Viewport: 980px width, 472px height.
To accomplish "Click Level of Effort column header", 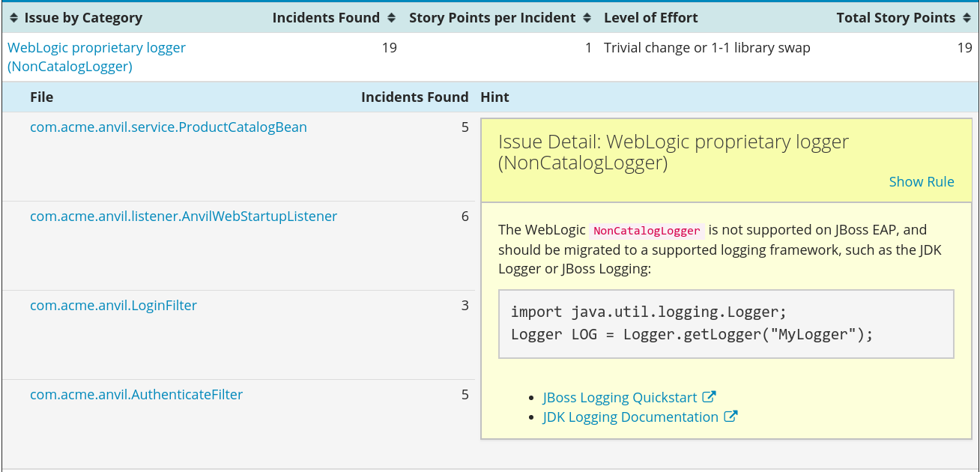I will click(x=651, y=18).
